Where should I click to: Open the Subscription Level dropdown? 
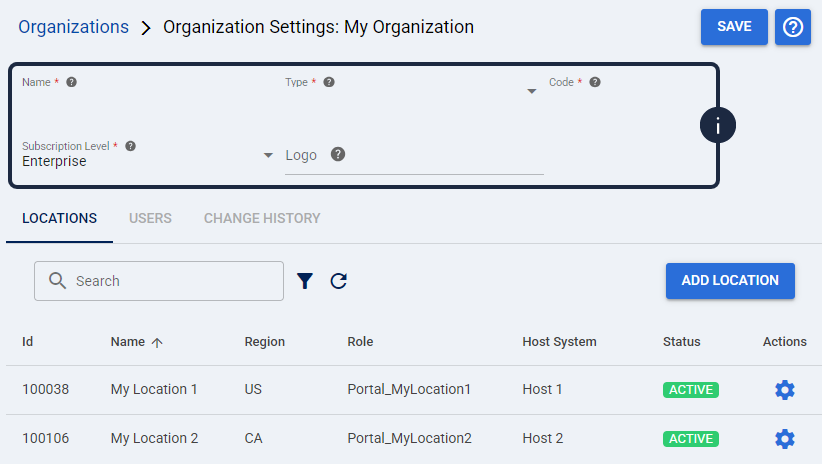coord(146,156)
